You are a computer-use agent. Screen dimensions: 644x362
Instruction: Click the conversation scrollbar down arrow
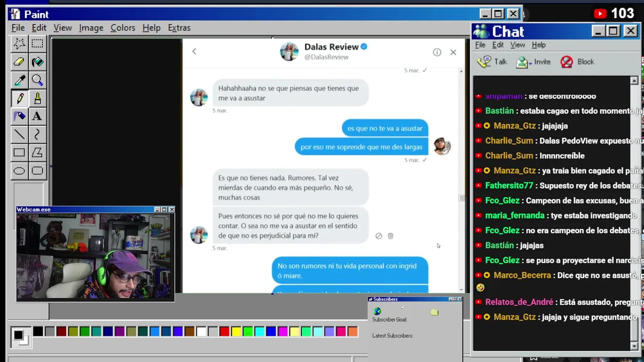point(461,290)
